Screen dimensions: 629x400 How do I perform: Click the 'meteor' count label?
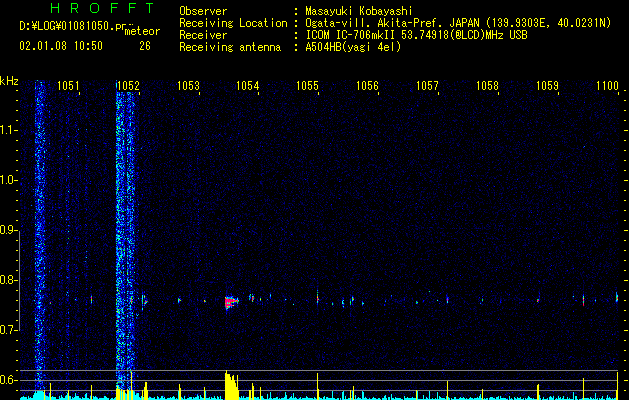(x=142, y=31)
